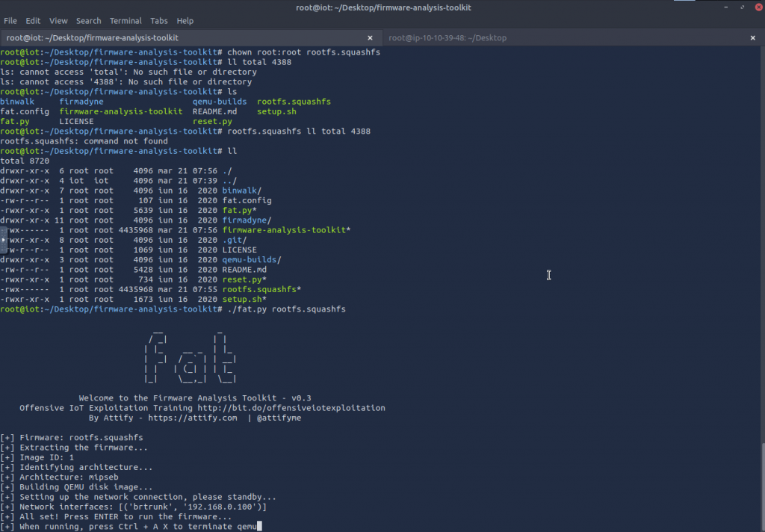This screenshot has height=532, width=765.
Task: Close the firmware-analysis-toolkit terminal tab
Action: (370, 37)
